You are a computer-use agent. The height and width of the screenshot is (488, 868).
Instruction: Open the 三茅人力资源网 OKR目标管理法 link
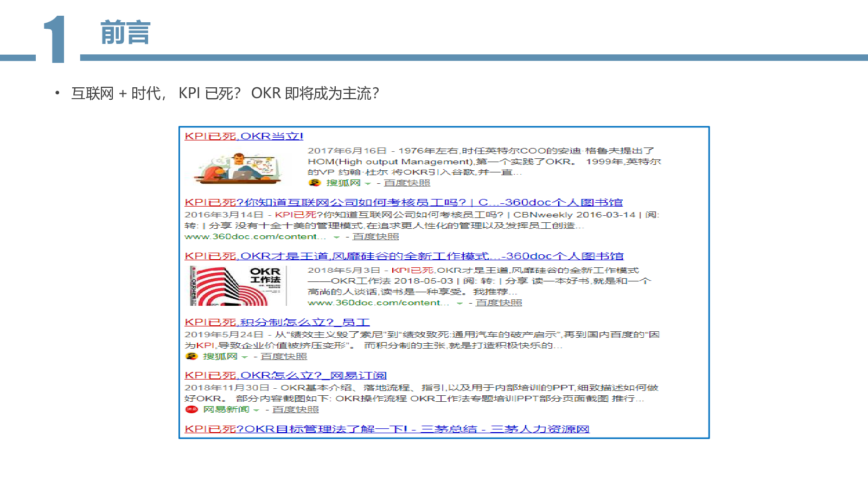pyautogui.click(x=387, y=429)
